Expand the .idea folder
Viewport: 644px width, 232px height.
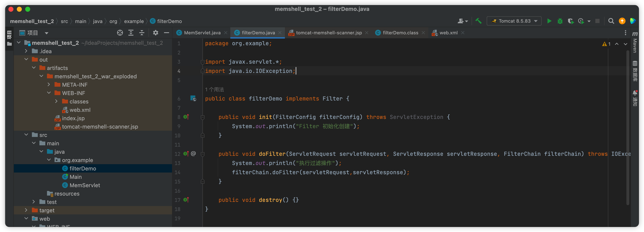click(x=26, y=51)
